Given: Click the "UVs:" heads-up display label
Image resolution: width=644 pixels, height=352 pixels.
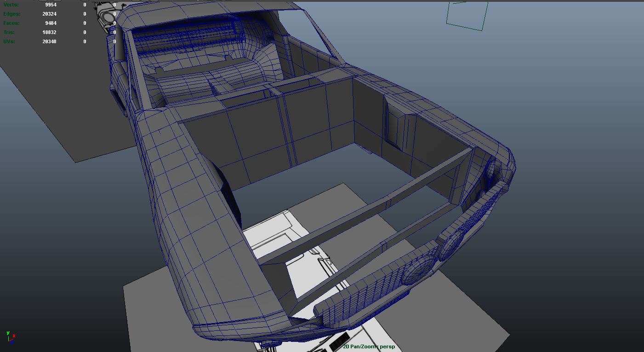Looking at the screenshot, I should (9, 41).
